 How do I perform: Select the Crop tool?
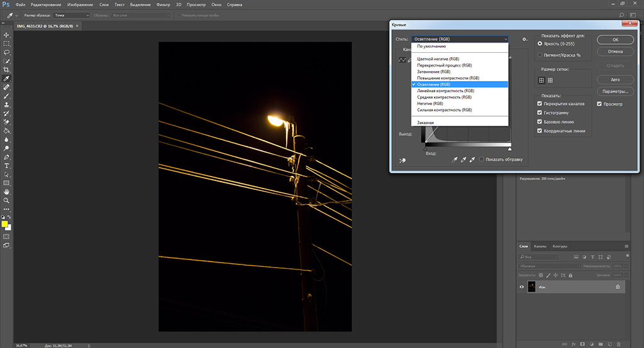pyautogui.click(x=6, y=70)
